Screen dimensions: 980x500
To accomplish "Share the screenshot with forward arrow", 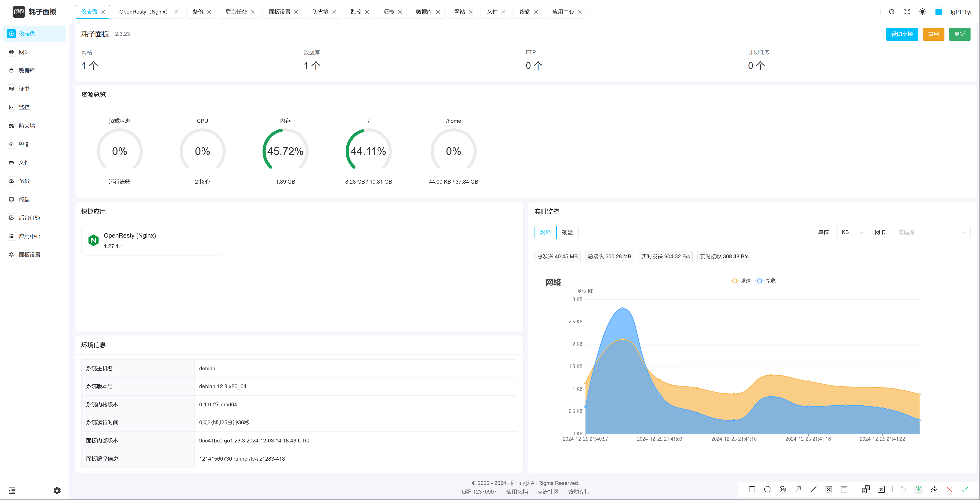I will (934, 489).
